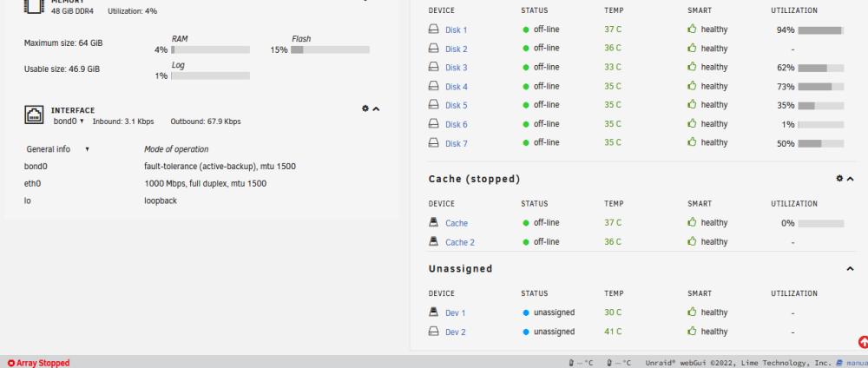Image resolution: width=868 pixels, height=368 pixels.
Task: Click Disk 5 SMART thumbs-up icon
Action: [x=692, y=104]
